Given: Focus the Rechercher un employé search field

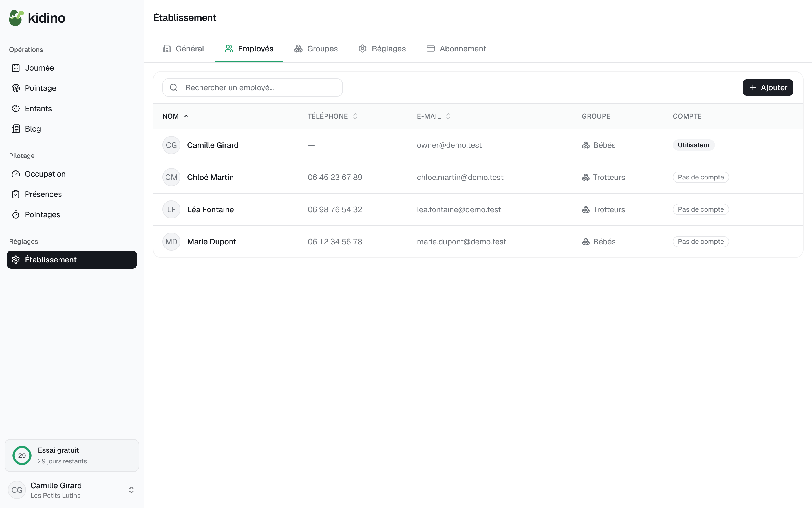Looking at the screenshot, I should (252, 88).
